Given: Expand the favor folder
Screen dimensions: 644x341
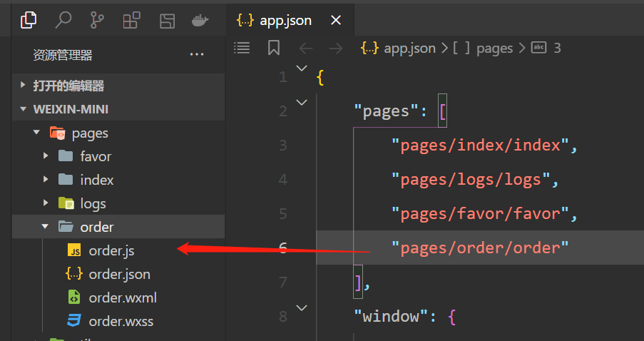Looking at the screenshot, I should pyautogui.click(x=96, y=156).
